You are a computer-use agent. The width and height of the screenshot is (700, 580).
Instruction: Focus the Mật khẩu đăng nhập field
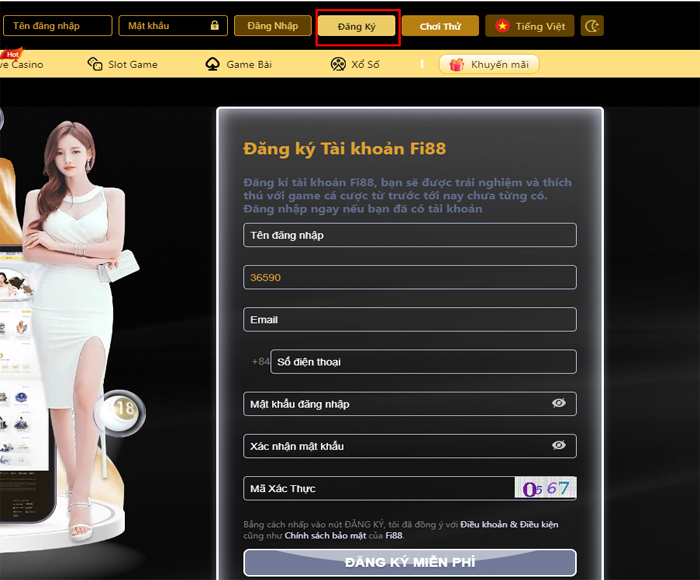tap(410, 404)
